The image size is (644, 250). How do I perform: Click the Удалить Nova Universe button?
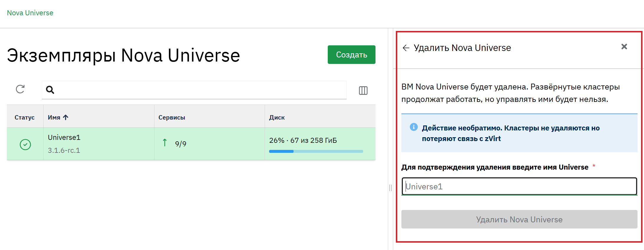coord(519,219)
